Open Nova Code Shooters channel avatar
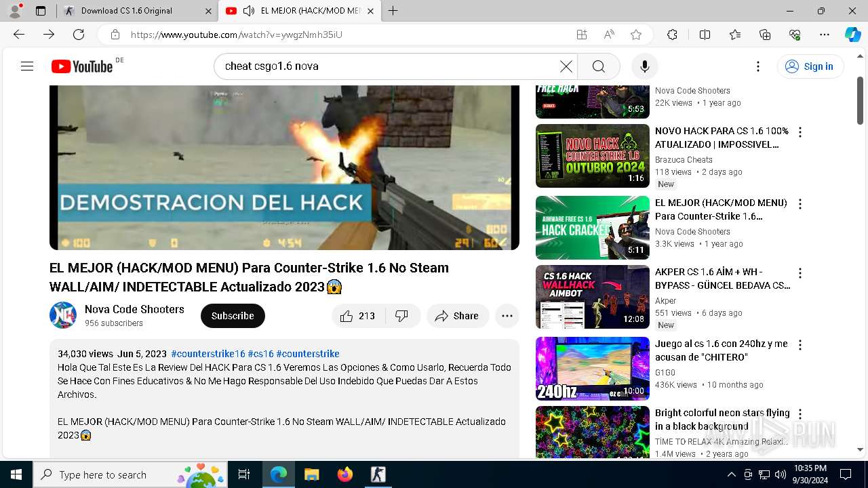The width and height of the screenshot is (868, 488). (63, 316)
